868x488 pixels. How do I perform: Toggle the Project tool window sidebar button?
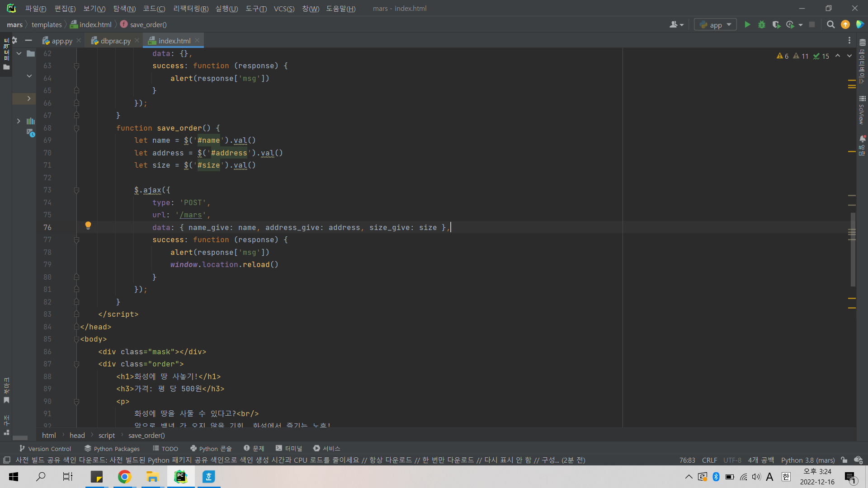(x=6, y=54)
